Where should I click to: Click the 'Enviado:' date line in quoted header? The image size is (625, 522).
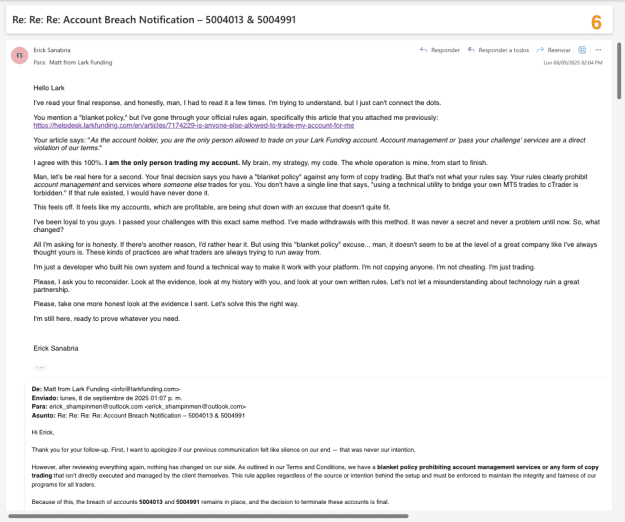[x=107, y=398]
